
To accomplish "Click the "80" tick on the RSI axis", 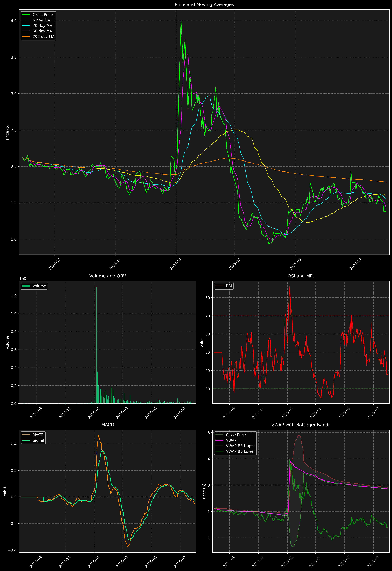I will (x=208, y=298).
